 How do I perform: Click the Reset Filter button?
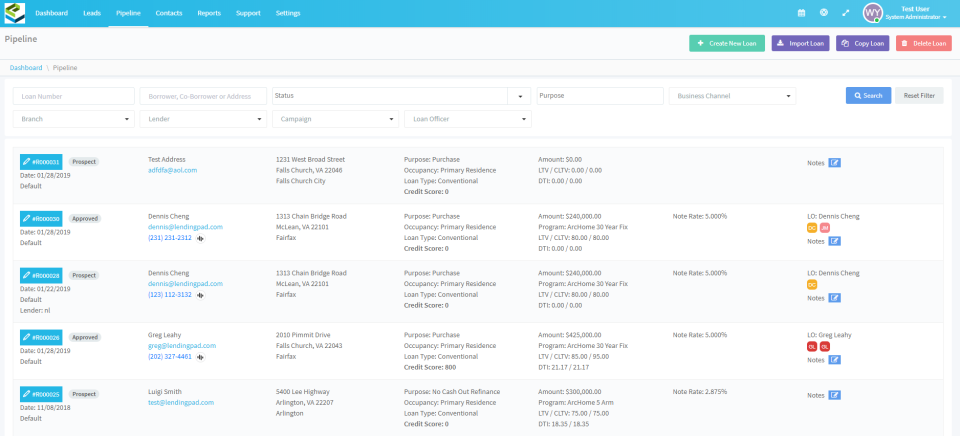pyautogui.click(x=919, y=96)
